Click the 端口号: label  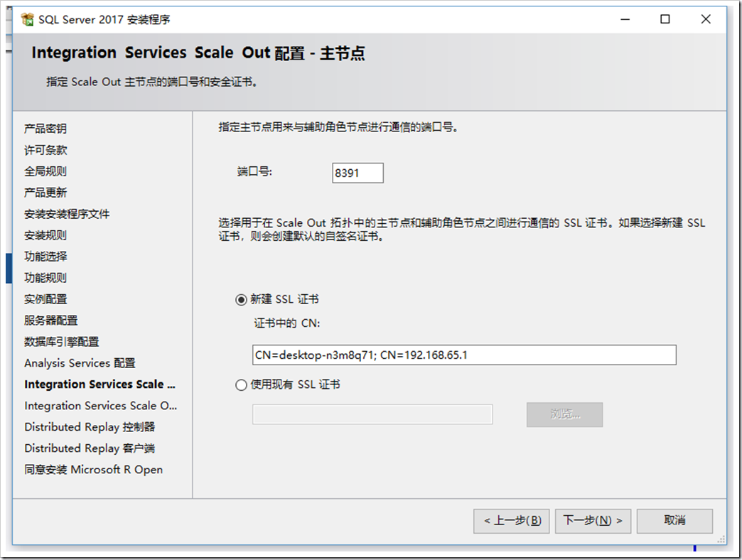(x=254, y=171)
